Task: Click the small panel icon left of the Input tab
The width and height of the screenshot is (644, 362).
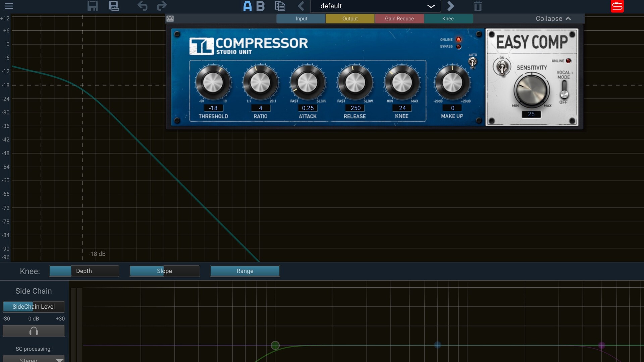Action: (170, 19)
